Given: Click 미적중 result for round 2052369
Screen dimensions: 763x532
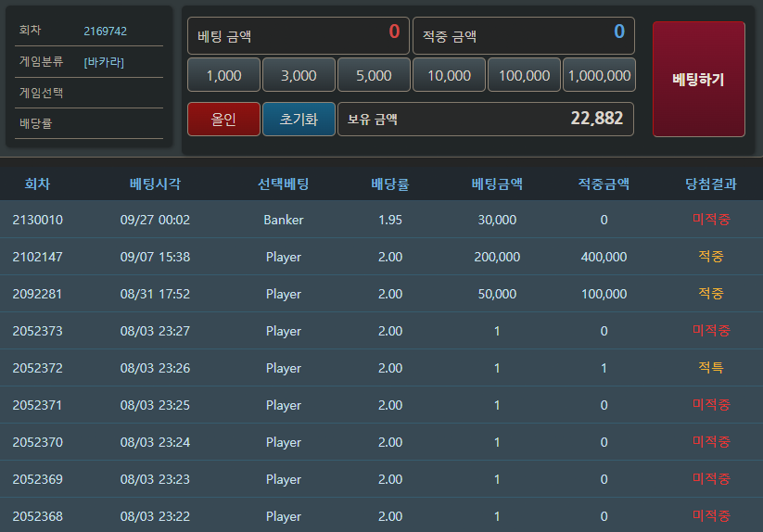Looking at the screenshot, I should (711, 478).
